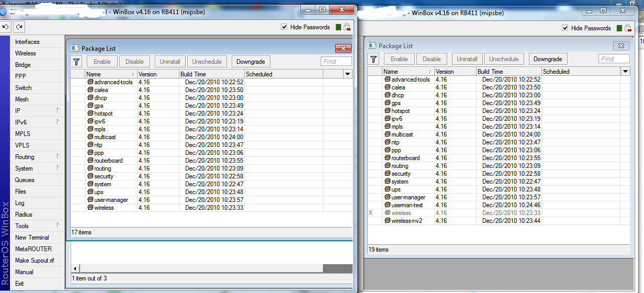Click Package List title icon in left window

75,49
